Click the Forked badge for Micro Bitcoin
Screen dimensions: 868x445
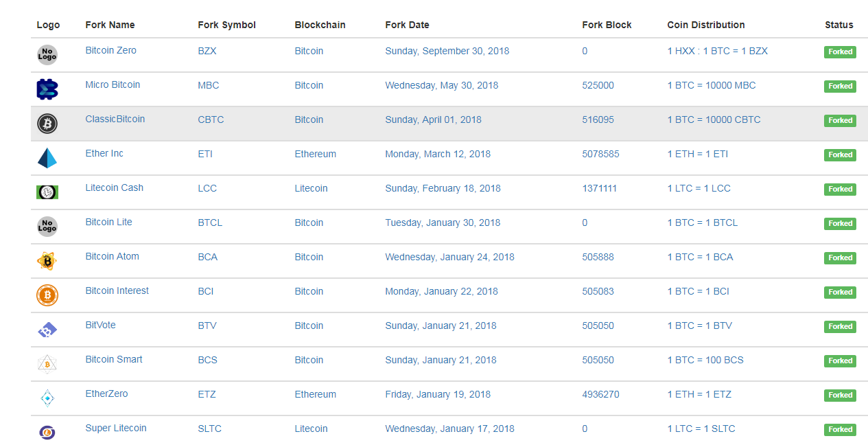[840, 86]
